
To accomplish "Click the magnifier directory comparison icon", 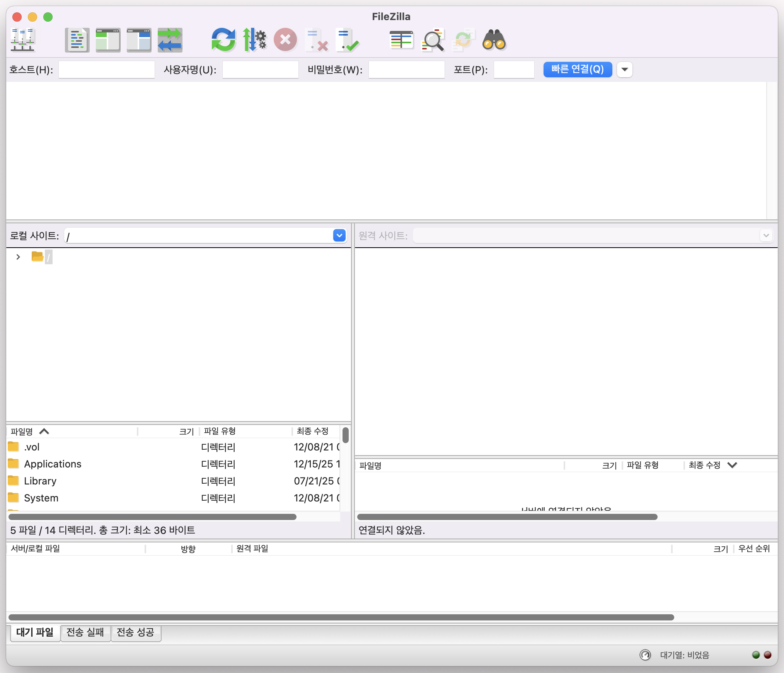I will 432,40.
